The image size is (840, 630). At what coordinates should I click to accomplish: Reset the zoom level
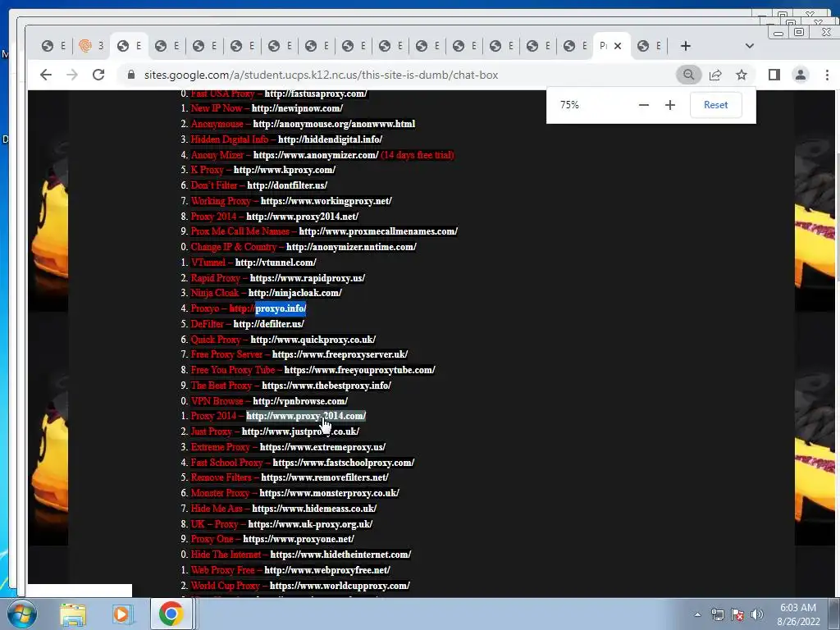point(715,105)
